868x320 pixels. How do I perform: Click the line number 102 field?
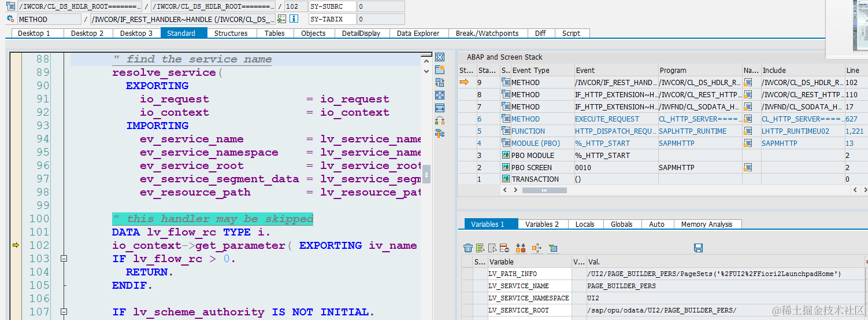(296, 6)
